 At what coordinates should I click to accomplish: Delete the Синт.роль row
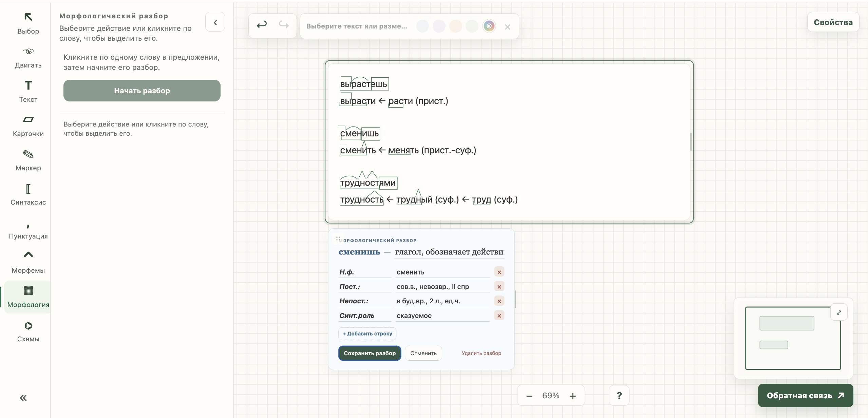[x=499, y=316]
